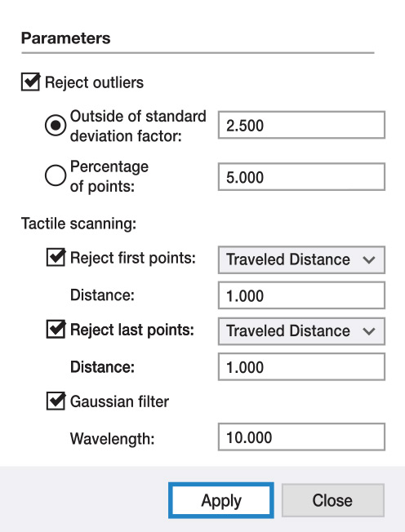Click the chevron arrow on Reject first points combo
The image size is (405, 532).
[369, 260]
